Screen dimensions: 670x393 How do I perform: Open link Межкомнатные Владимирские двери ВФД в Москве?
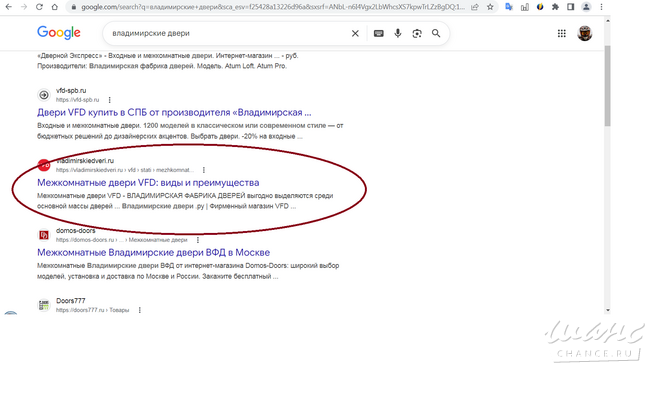click(153, 252)
